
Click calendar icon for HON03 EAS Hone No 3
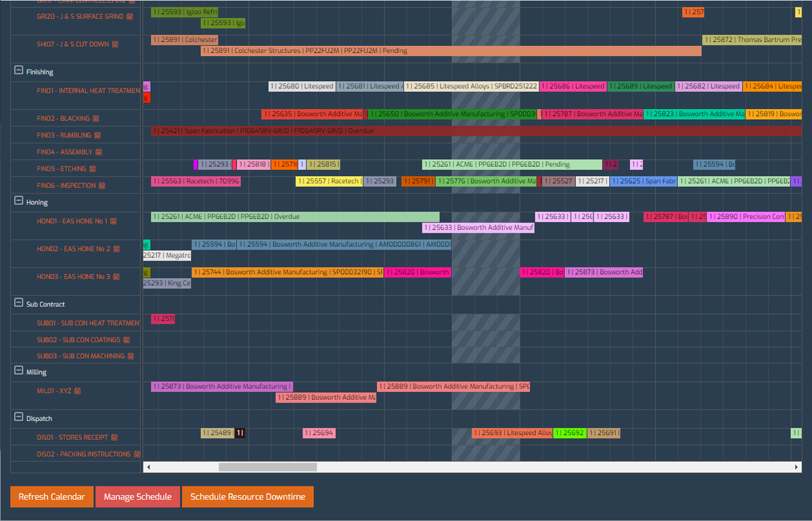click(x=116, y=277)
